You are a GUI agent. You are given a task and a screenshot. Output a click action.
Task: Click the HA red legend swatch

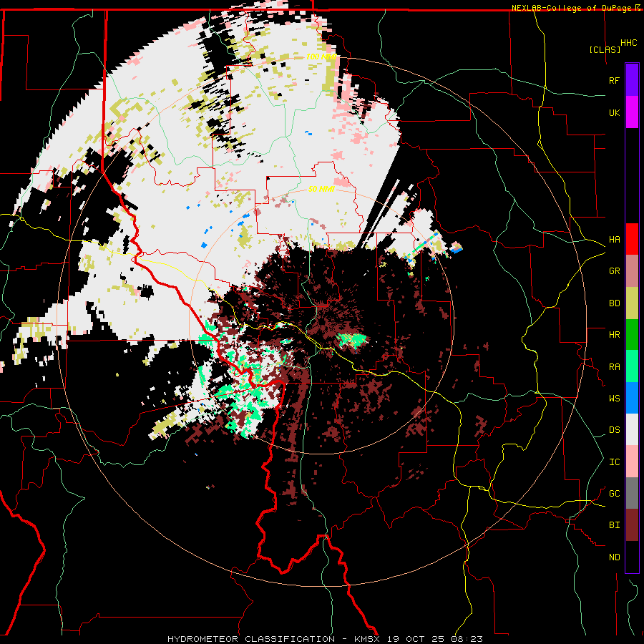click(632, 239)
